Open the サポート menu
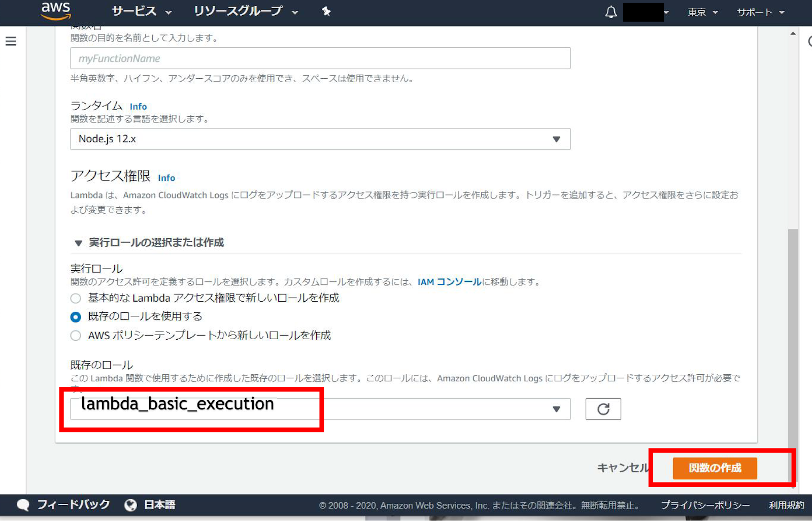 pos(761,12)
